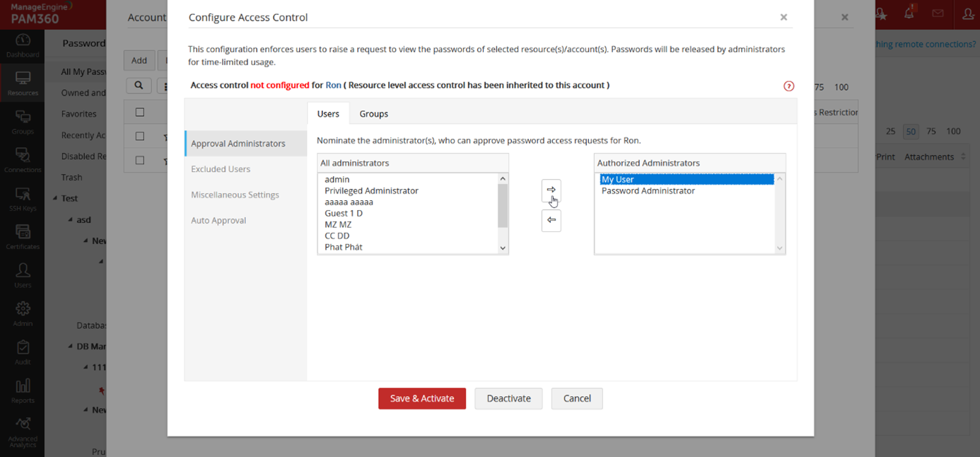Click the move-right arrow button
The image size is (980, 457).
pos(551,190)
